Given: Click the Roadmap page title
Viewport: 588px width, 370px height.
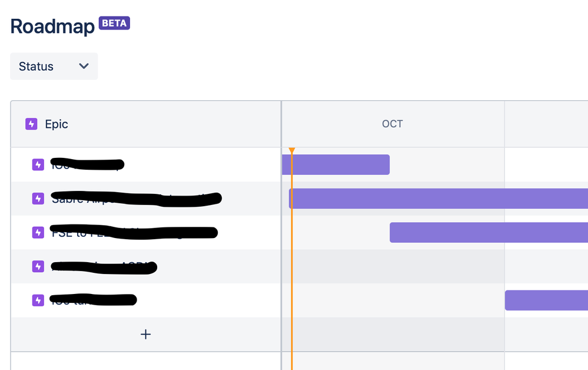Looking at the screenshot, I should click(53, 26).
